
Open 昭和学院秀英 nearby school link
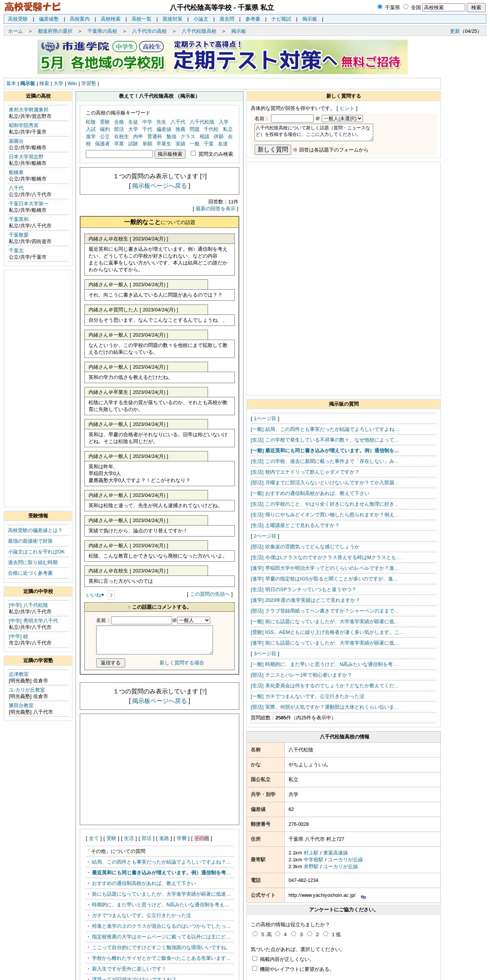pos(24,126)
